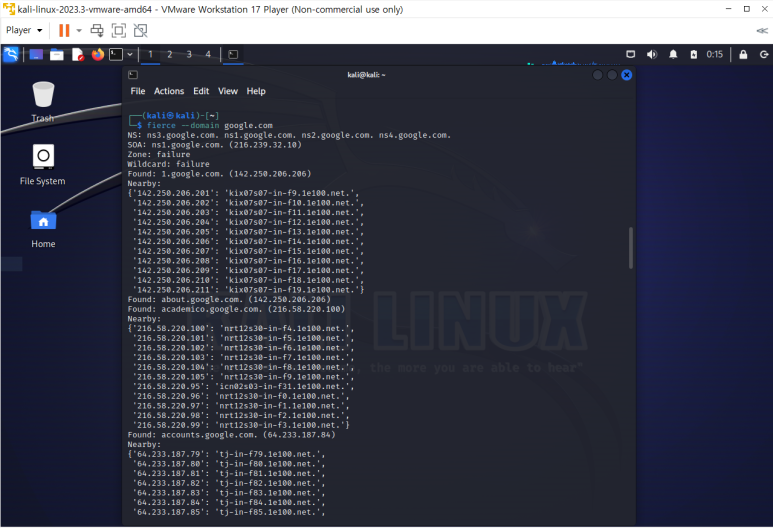Open the terminal Edit menu
The height and width of the screenshot is (528, 773).
pyautogui.click(x=201, y=91)
